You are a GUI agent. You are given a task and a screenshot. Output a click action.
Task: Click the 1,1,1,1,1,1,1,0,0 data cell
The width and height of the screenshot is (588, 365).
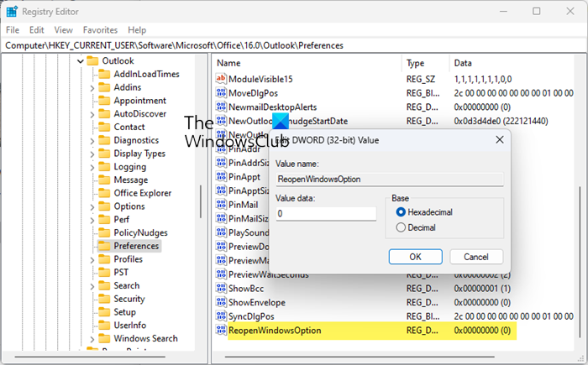(483, 79)
